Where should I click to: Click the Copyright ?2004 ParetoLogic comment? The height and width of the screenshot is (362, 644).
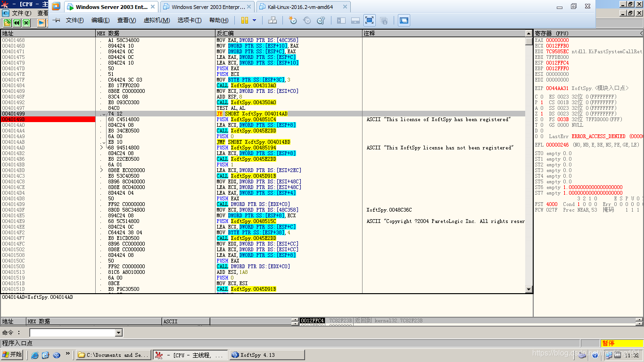click(x=446, y=221)
